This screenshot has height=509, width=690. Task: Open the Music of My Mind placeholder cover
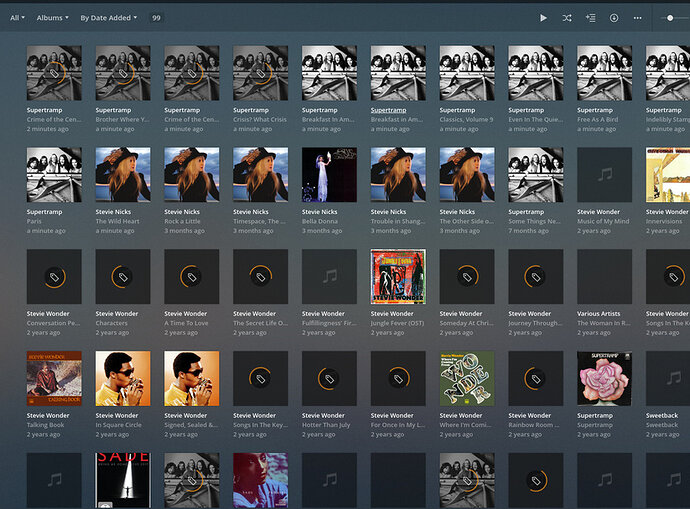point(605,175)
